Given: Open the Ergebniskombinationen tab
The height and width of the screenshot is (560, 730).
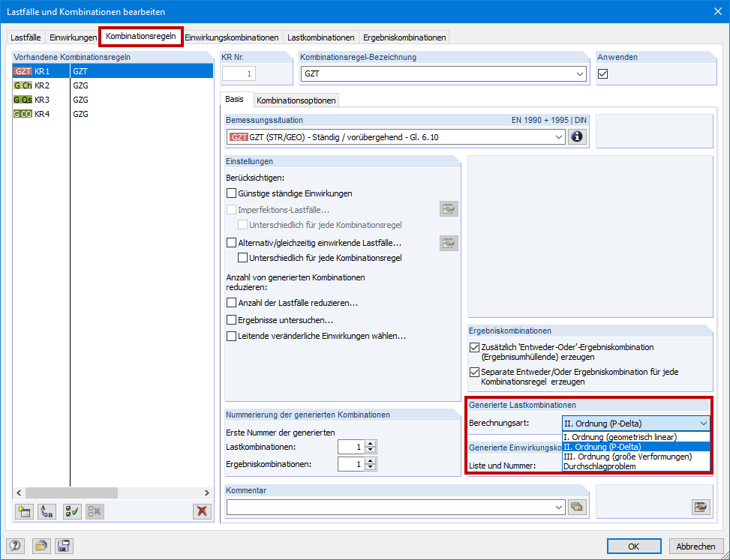Looking at the screenshot, I should [404, 37].
